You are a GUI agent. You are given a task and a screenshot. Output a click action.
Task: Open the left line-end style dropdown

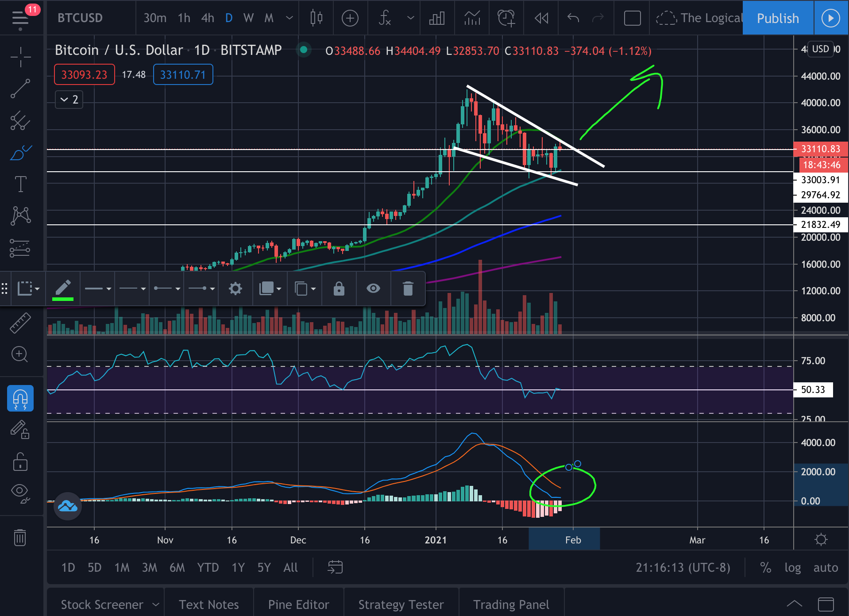(167, 289)
